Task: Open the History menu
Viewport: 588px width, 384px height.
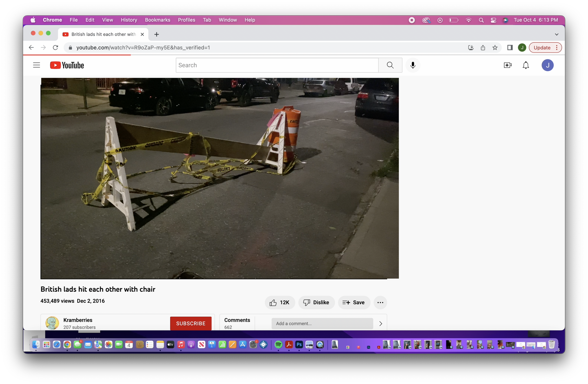Action: tap(129, 20)
